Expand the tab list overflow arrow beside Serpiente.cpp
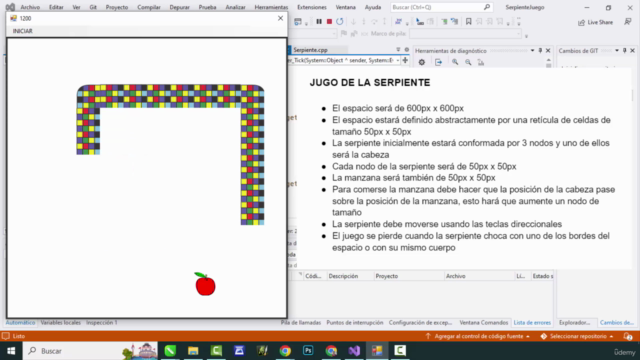The image size is (640, 360). point(398,50)
